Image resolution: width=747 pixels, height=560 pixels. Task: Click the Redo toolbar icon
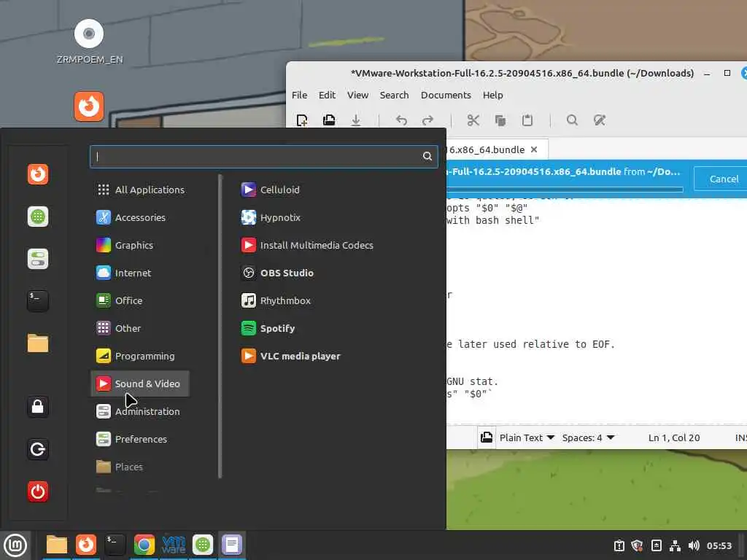click(427, 120)
